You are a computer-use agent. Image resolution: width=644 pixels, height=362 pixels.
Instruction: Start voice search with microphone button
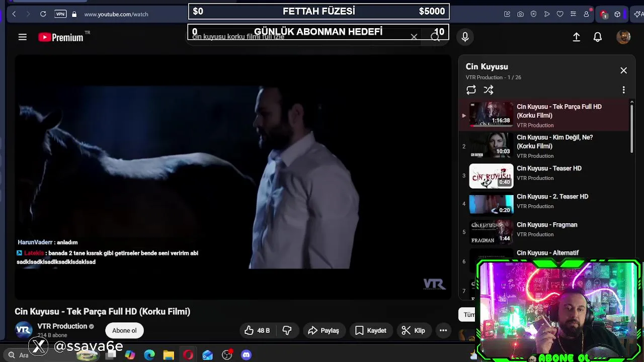(x=465, y=37)
